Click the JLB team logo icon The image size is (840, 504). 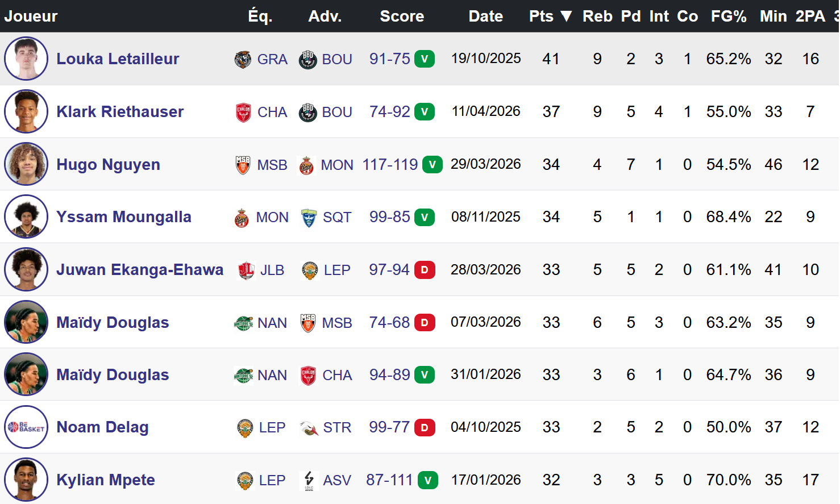(246, 270)
